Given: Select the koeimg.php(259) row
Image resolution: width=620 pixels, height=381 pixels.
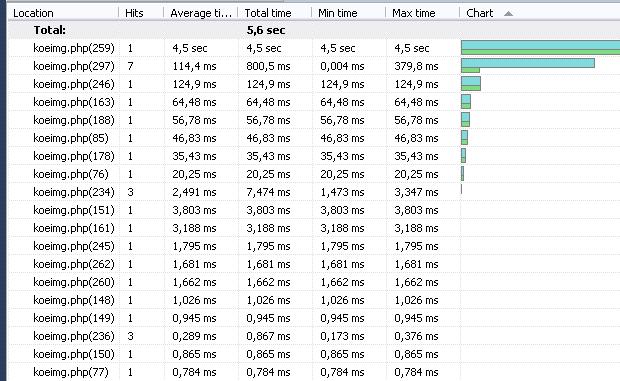Looking at the screenshot, I should coord(314,48).
